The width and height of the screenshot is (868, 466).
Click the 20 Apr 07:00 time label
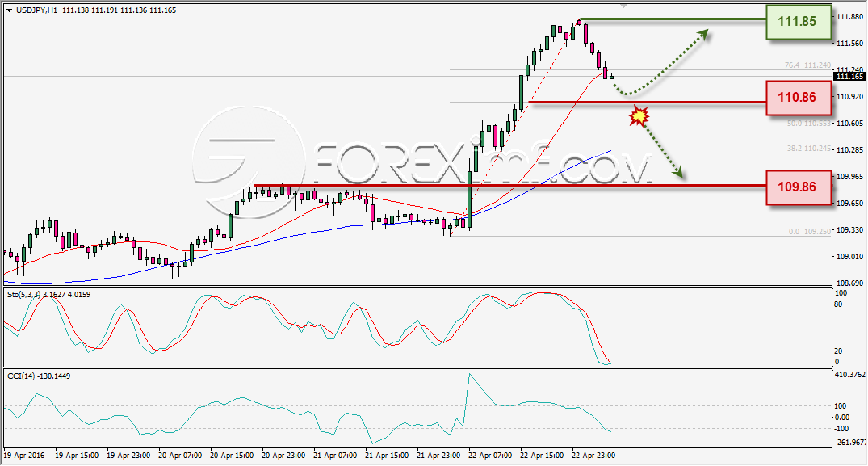[180, 456]
